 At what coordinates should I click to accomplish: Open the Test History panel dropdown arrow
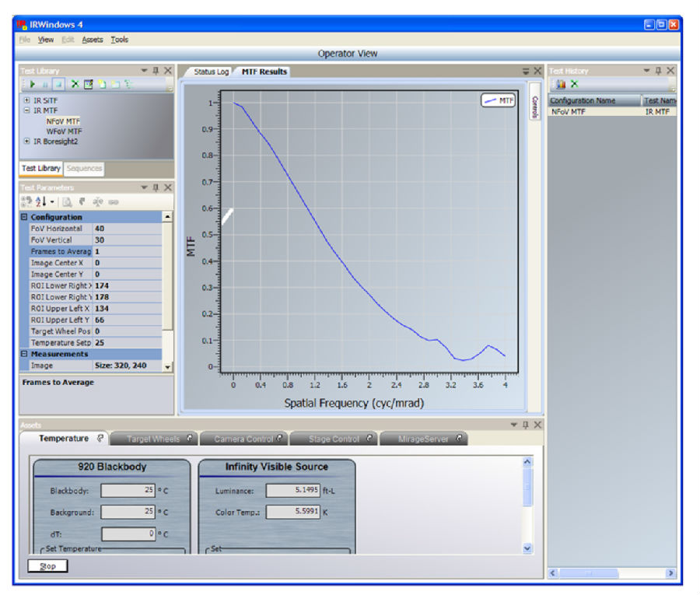click(647, 71)
